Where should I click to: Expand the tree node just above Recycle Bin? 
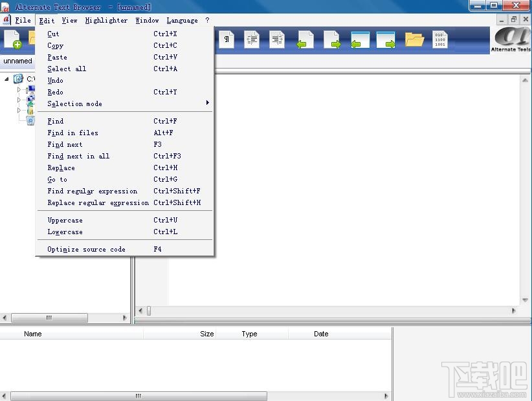pos(19,110)
